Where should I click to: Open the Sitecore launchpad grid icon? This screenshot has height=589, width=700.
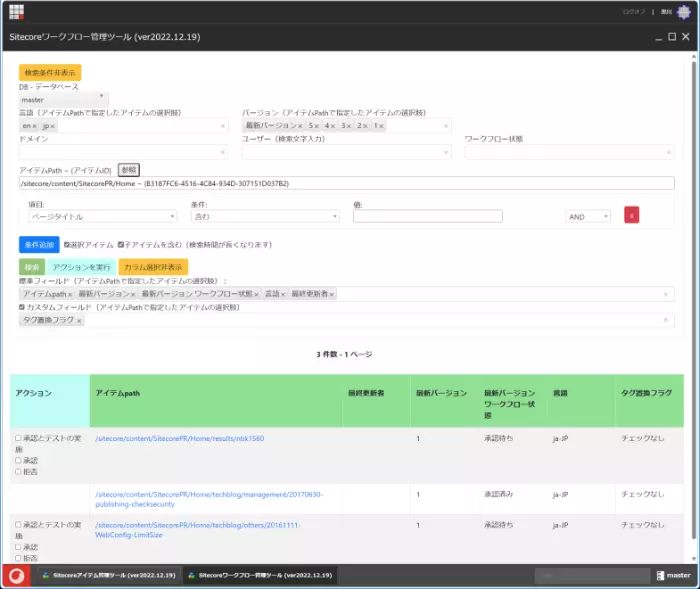(x=16, y=12)
